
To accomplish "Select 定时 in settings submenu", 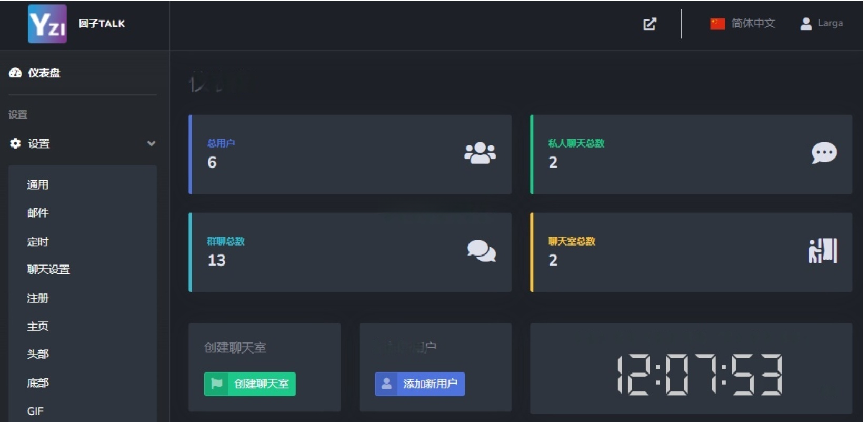I will tap(38, 242).
